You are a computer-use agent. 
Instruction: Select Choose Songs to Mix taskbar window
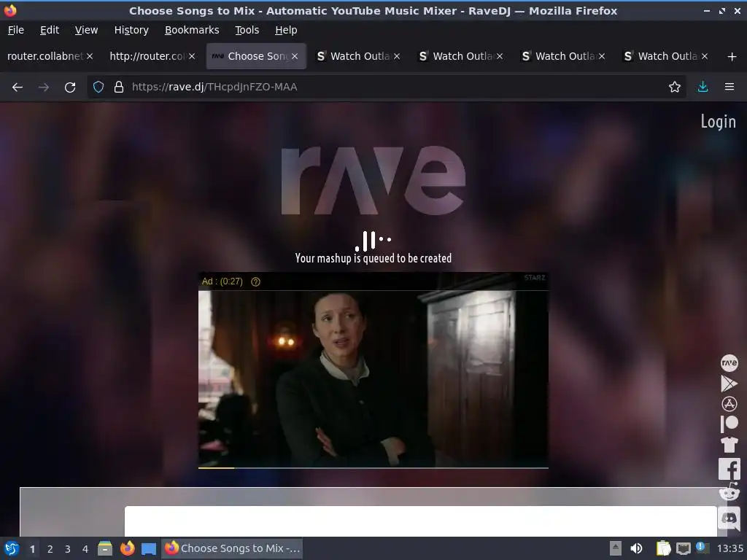pos(233,548)
